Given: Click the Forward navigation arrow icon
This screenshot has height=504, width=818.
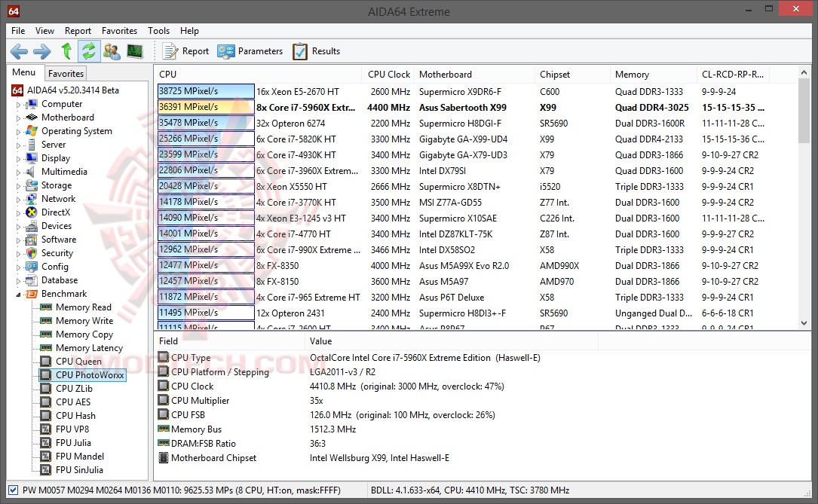Looking at the screenshot, I should pos(41,51).
